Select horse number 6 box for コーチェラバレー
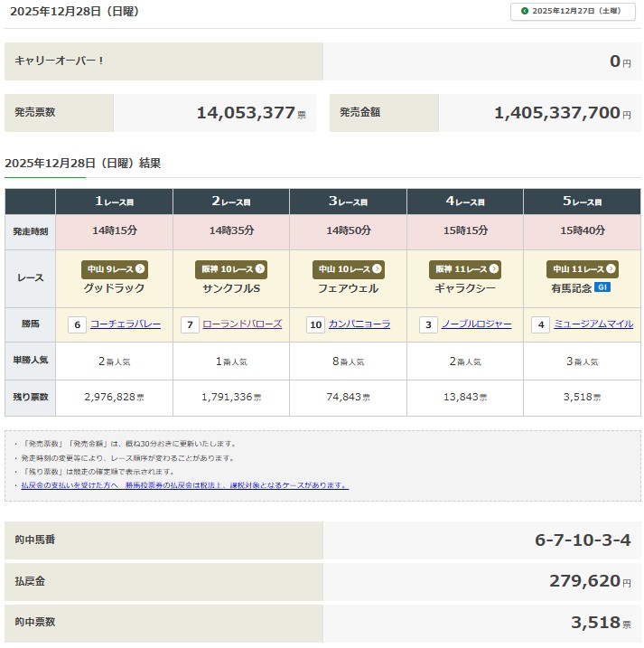This screenshot has height=648, width=644. coord(78,324)
